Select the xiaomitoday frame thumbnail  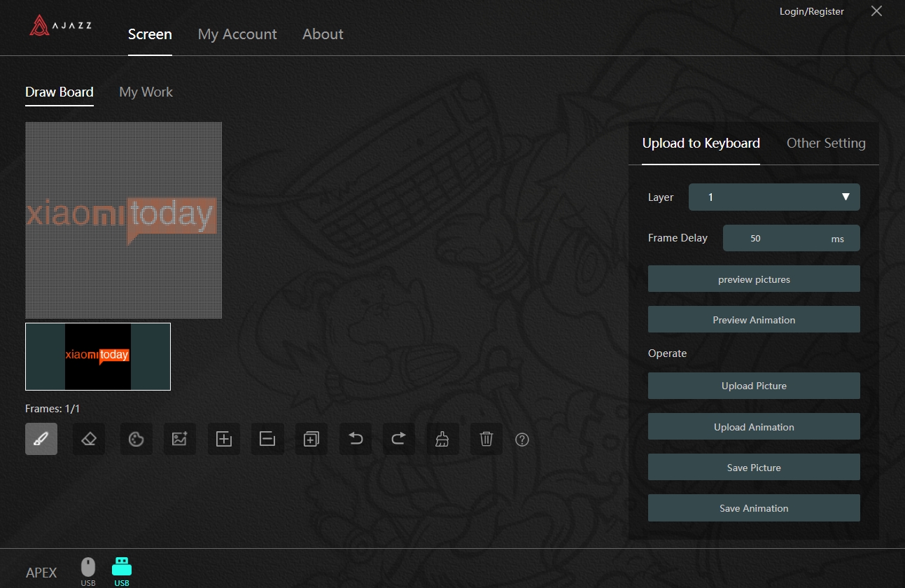pos(98,356)
